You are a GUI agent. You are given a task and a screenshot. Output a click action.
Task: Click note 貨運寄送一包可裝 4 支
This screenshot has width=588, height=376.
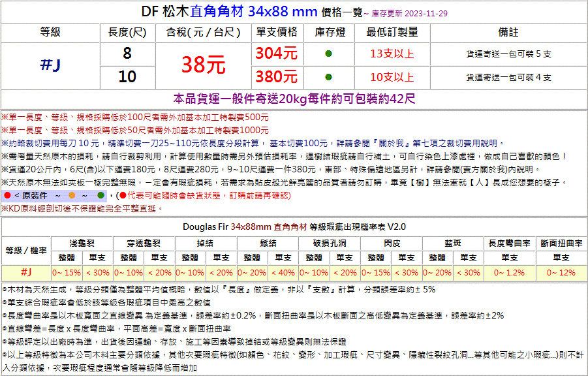(508, 77)
